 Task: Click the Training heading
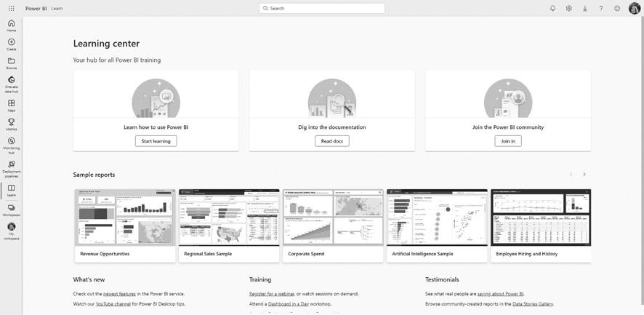pos(260,279)
